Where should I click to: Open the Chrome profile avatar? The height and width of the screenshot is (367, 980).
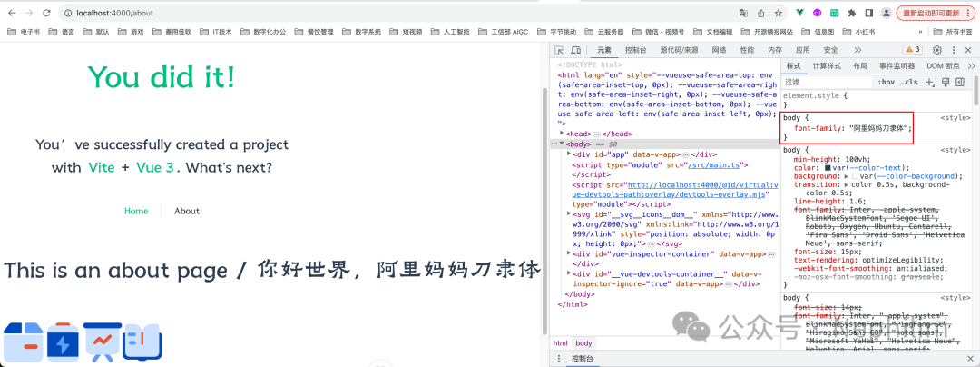(x=887, y=13)
